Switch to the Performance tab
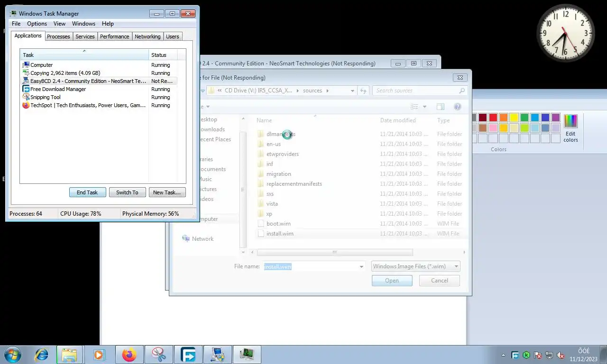Viewport: 607px width, 364px height. tap(114, 36)
